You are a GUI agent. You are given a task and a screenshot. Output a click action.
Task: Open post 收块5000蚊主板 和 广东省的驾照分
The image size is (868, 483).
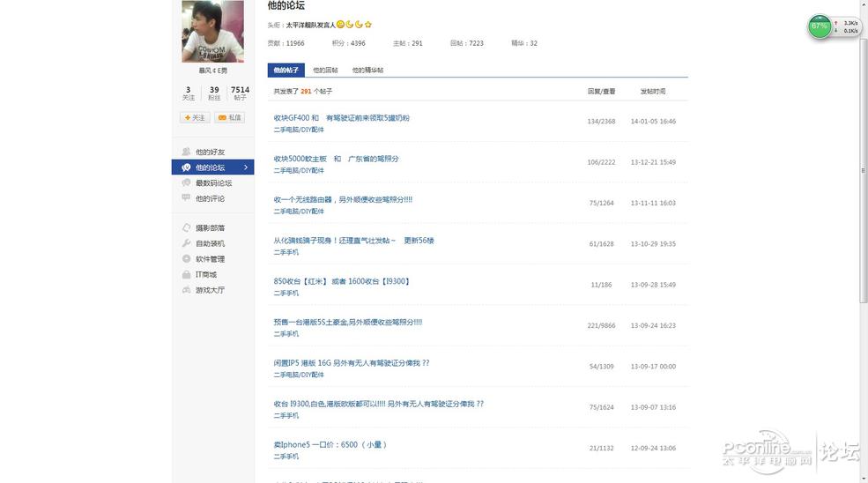[336, 159]
